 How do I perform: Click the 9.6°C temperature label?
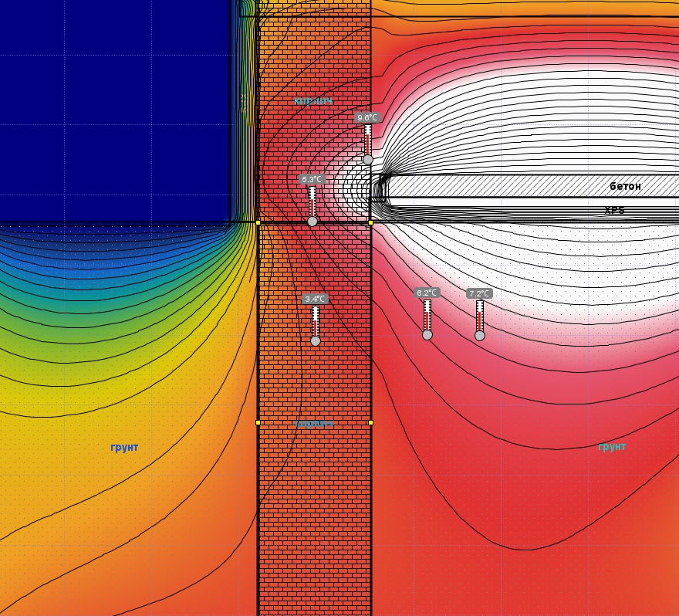(367, 117)
